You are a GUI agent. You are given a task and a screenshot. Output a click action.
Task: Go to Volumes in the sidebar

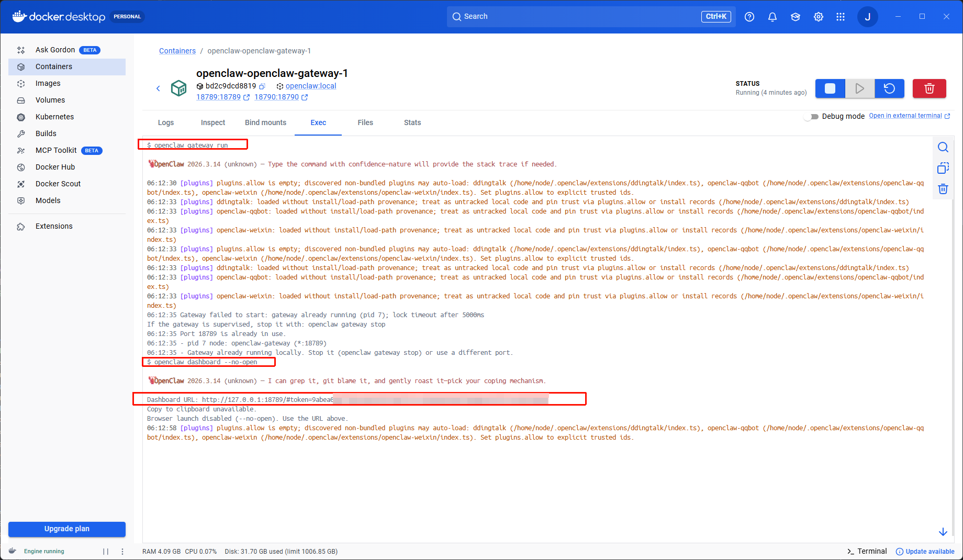point(67,100)
